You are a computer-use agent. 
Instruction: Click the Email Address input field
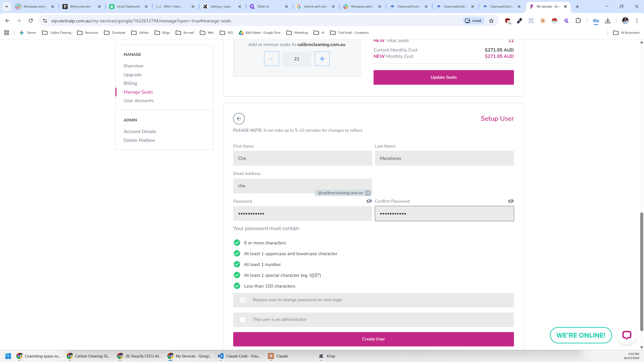tap(302, 186)
